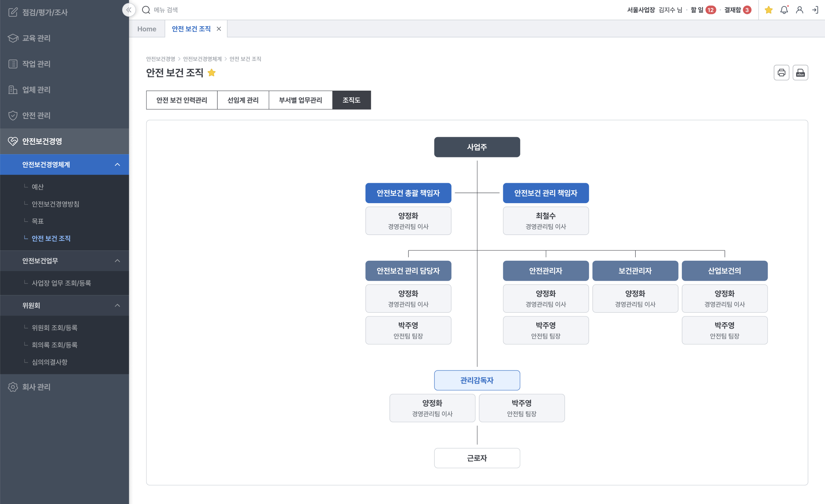Export the chart via xlsx icon
Screen dimensions: 825x504
800,73
